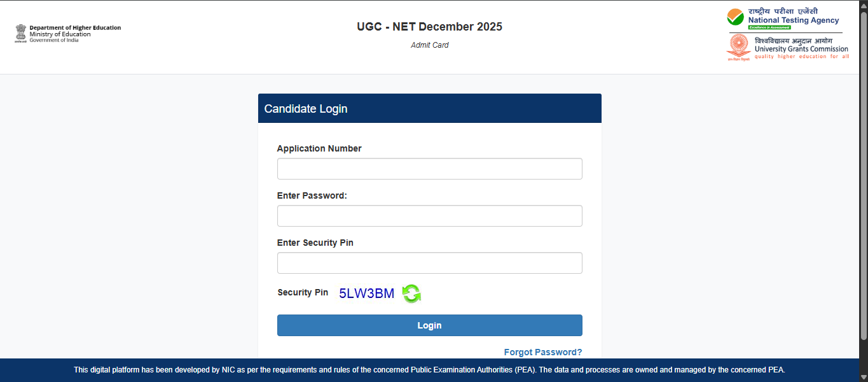Image resolution: width=868 pixels, height=382 pixels.
Task: Select the Government of India emblem
Action: [x=19, y=33]
